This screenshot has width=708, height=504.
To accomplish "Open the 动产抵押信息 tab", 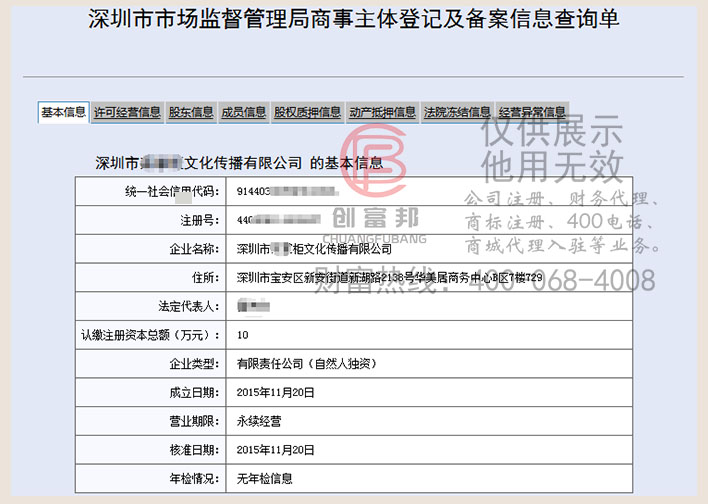I will [382, 112].
